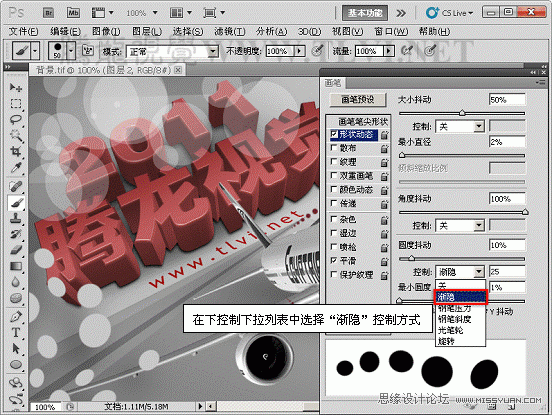This screenshot has height=415, width=552.
Task: Select the Eyedropper tool
Action: tap(16, 168)
